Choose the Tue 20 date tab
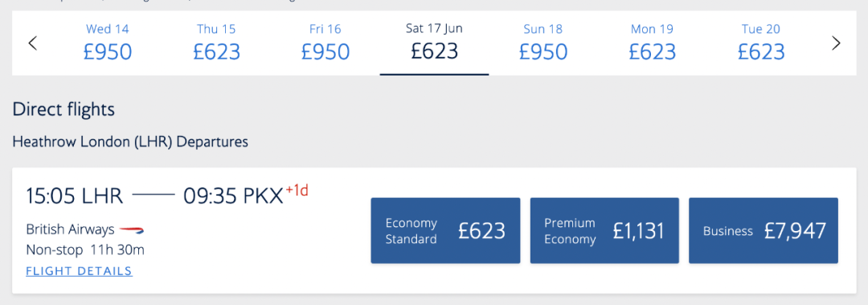This screenshot has width=868, height=305. (x=761, y=43)
